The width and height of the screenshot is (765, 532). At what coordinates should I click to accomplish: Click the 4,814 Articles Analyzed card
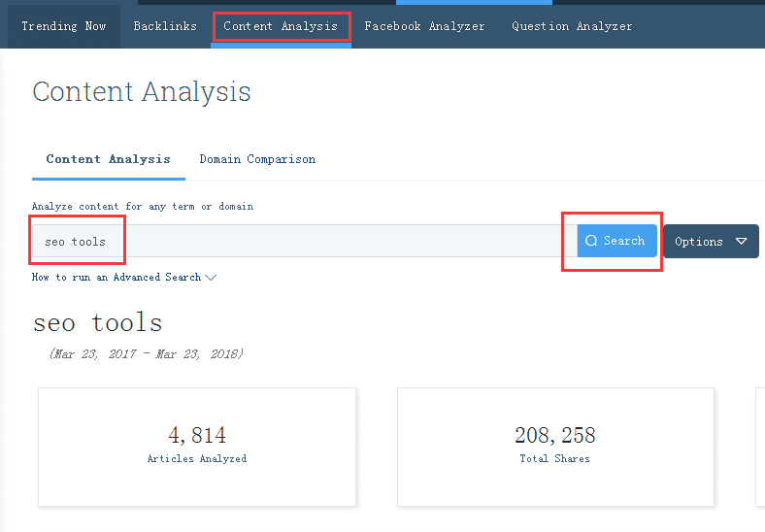pyautogui.click(x=197, y=447)
